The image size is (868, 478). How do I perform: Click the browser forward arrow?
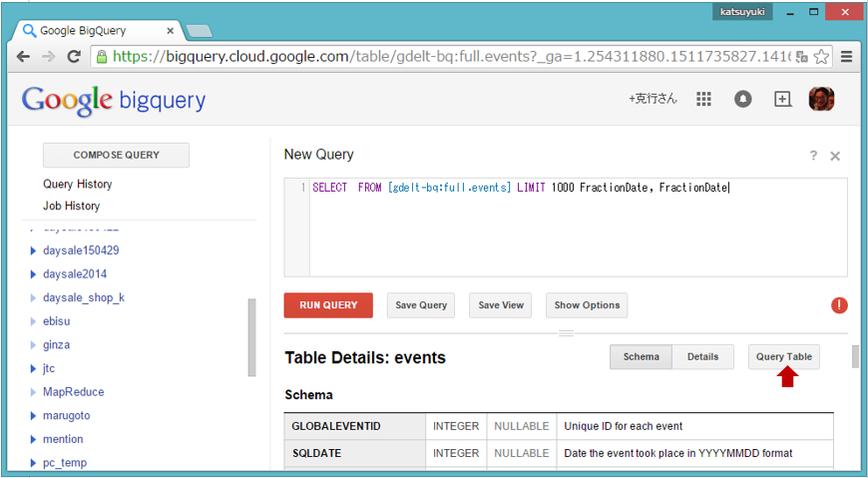point(49,57)
